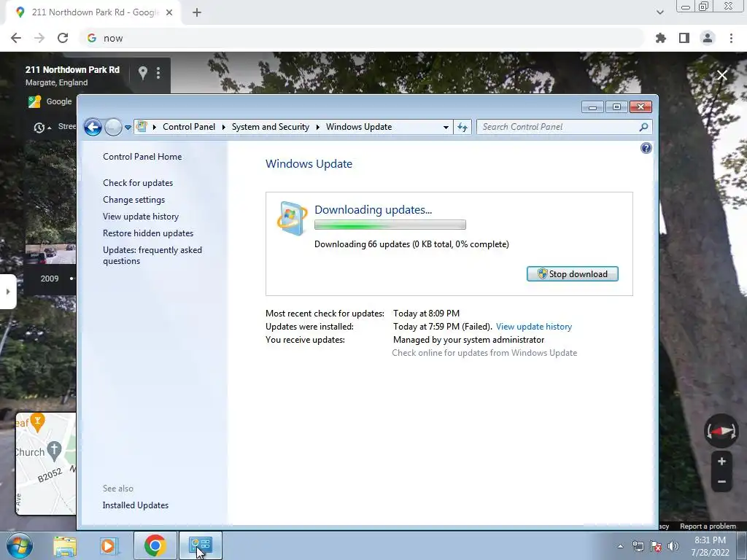
Task: Click View update history link beside Failed
Action: click(533, 327)
